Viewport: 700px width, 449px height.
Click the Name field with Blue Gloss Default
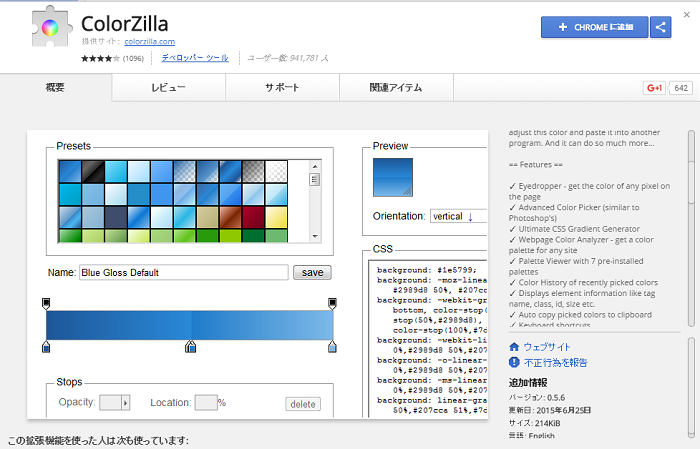(x=183, y=272)
